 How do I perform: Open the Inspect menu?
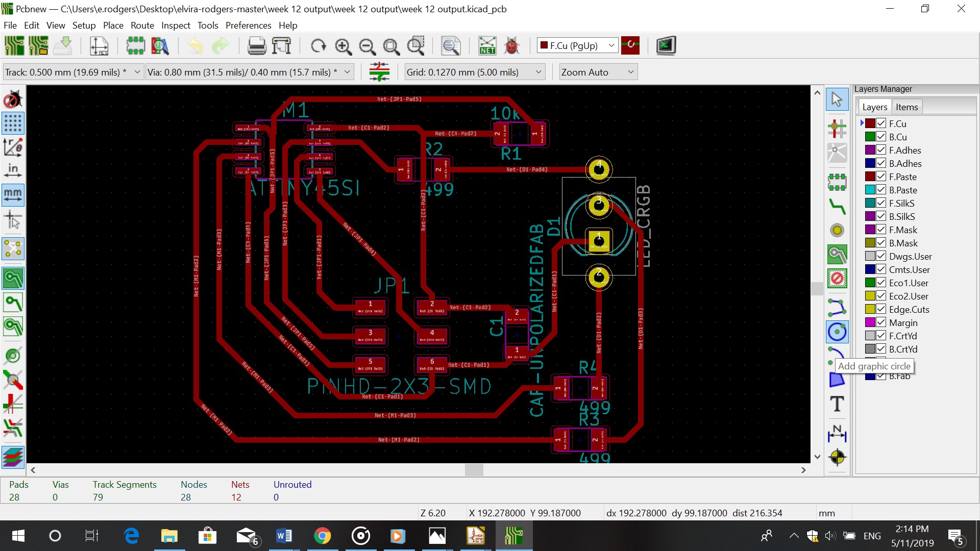coord(176,26)
